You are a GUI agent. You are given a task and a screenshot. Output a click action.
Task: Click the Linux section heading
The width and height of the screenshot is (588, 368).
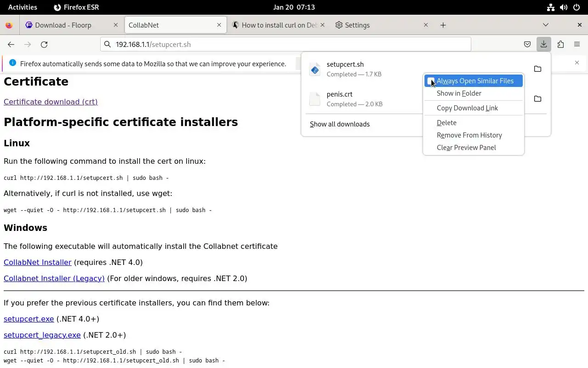[17, 143]
